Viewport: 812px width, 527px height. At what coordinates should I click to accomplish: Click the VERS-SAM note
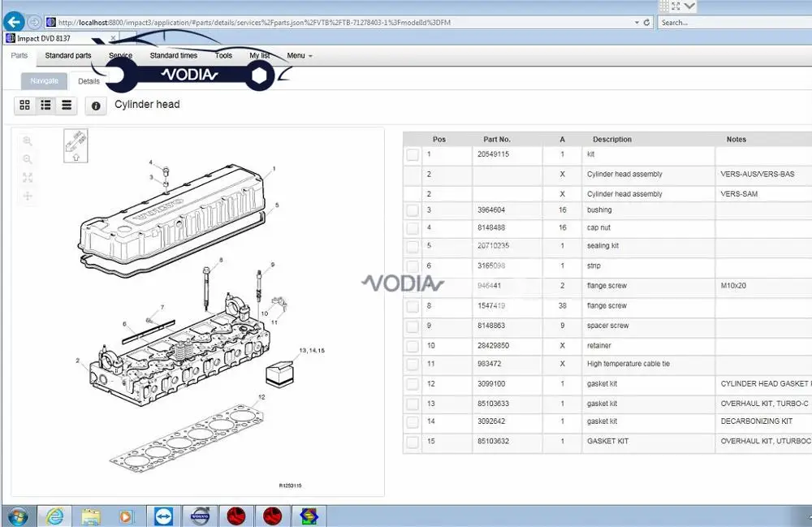(739, 194)
